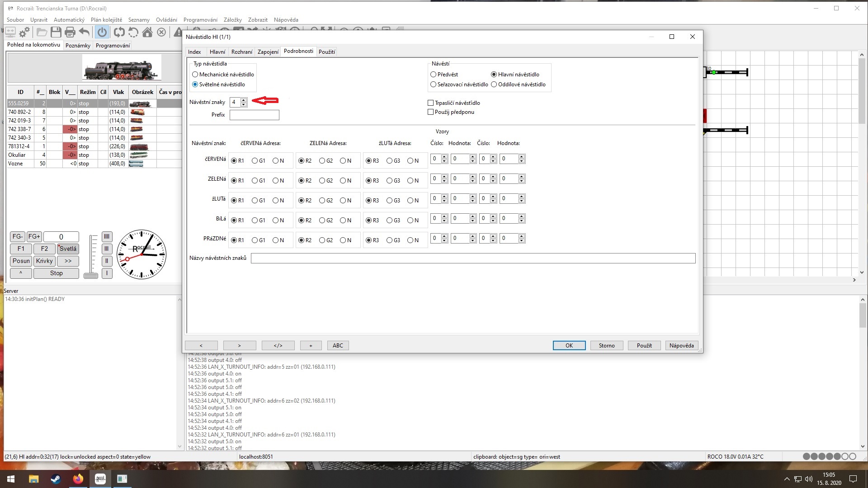Select Předvěst radio button
Screen dimensions: 868x488
click(434, 75)
